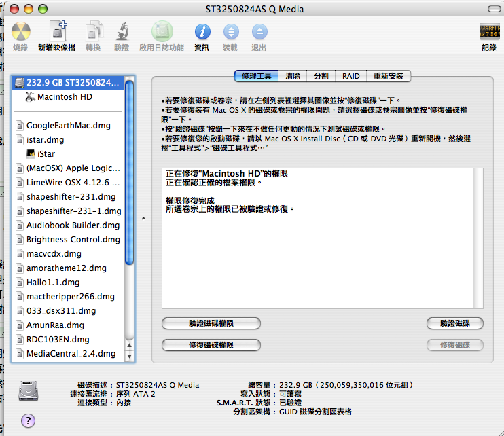Click Repair Disk (修復磁碟) button
This screenshot has width=504, height=436.
click(455, 345)
